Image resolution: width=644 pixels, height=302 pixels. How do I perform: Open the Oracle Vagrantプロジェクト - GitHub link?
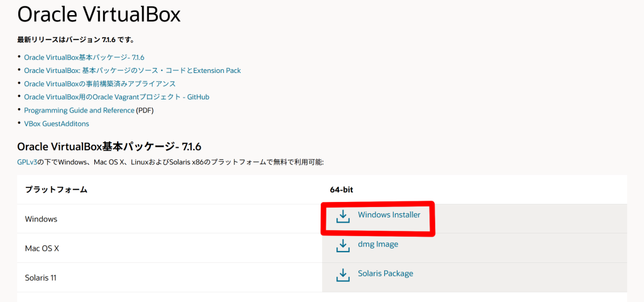coord(116,97)
